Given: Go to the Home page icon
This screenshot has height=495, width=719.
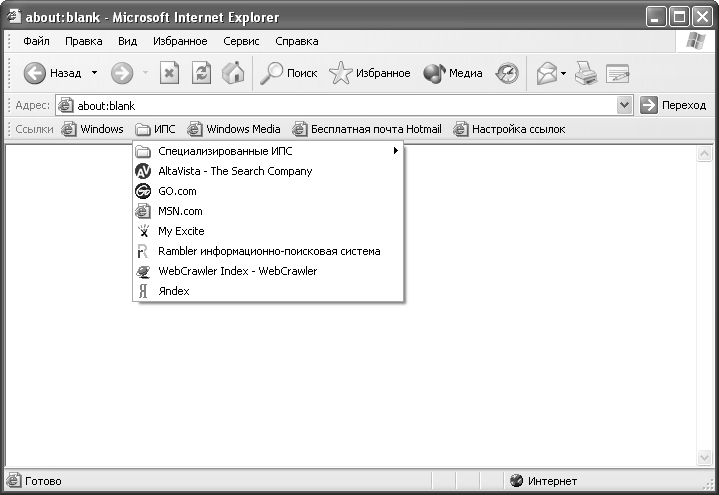Looking at the screenshot, I should (x=233, y=73).
